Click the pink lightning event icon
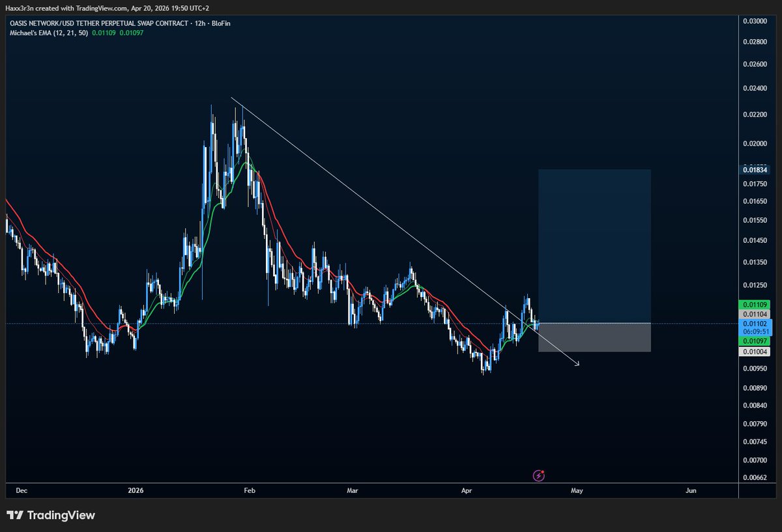Screen dimensions: 782x532 pyautogui.click(x=539, y=476)
